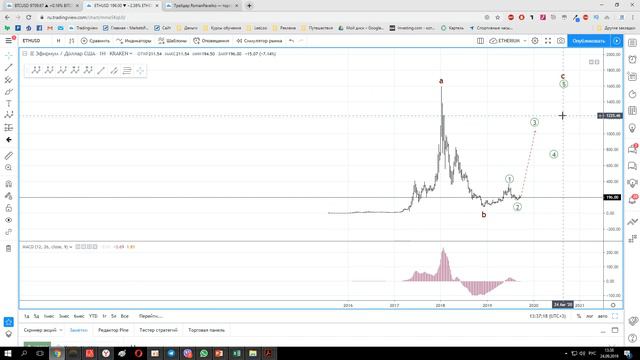Open the prediction and measurement tools

[x=9, y=128]
